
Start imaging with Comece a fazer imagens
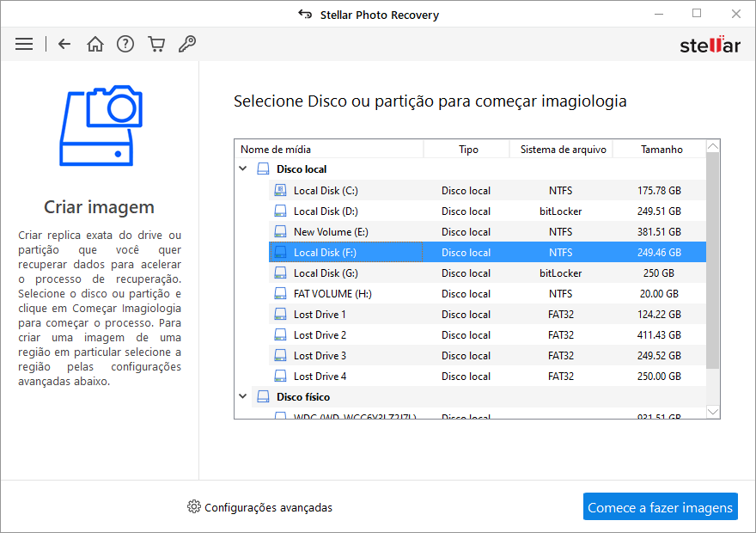[660, 506]
